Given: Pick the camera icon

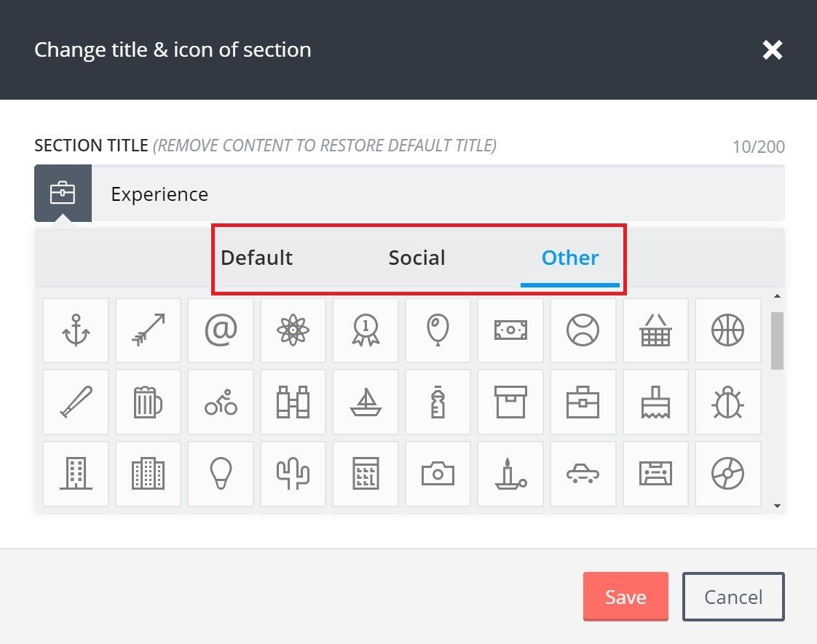Looking at the screenshot, I should 438,474.
